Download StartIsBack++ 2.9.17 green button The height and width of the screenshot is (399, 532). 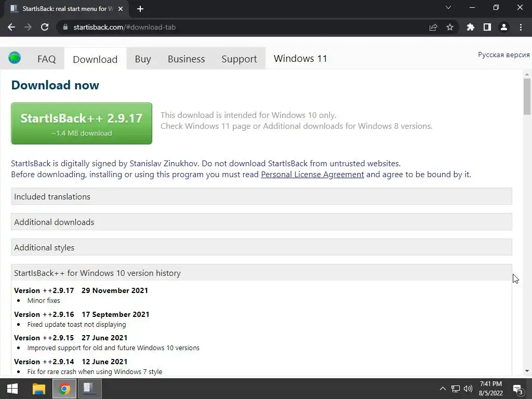(x=82, y=124)
